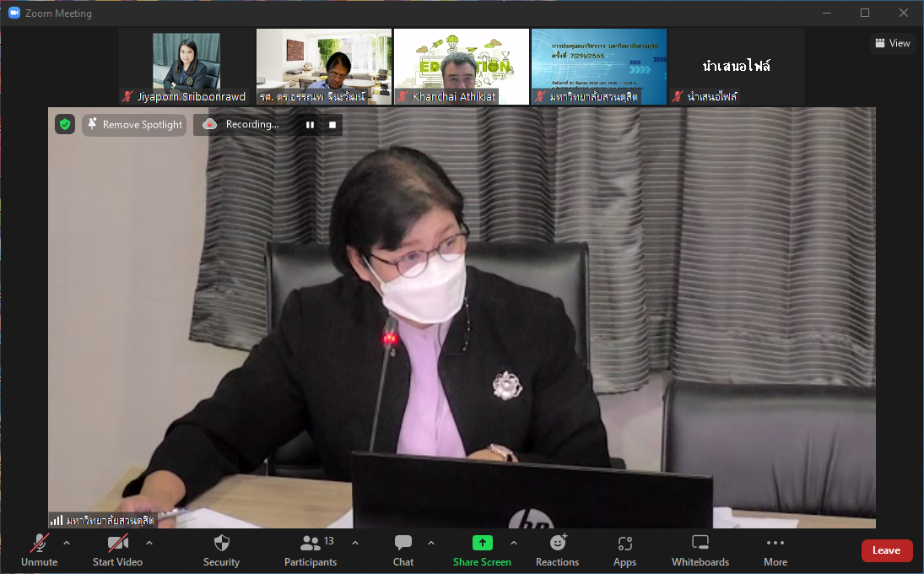This screenshot has height=574, width=924.
Task: Unmute the microphone
Action: 40,550
